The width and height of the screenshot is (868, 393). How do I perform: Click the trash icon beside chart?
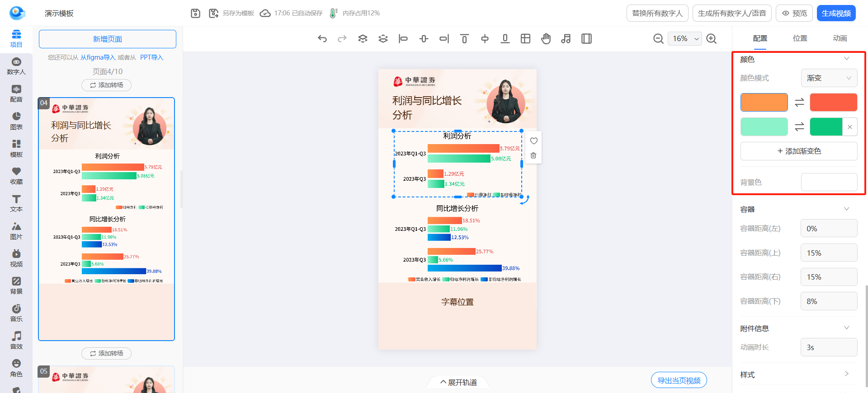(533, 155)
